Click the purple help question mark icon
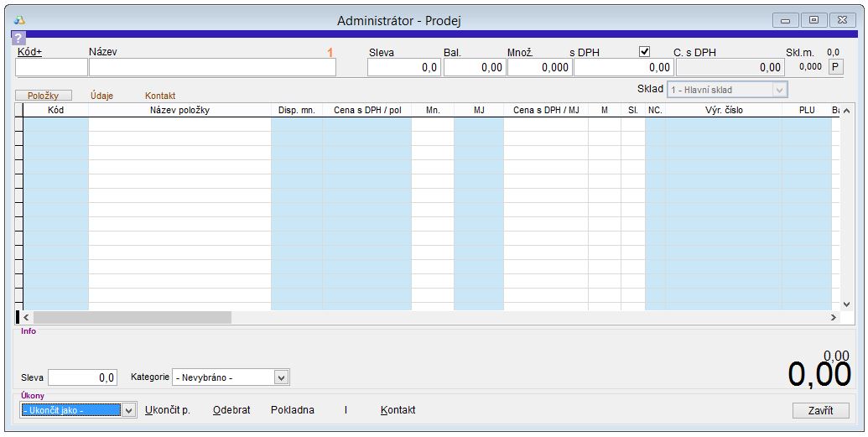Viewport: 868px width, 437px height. click(18, 38)
